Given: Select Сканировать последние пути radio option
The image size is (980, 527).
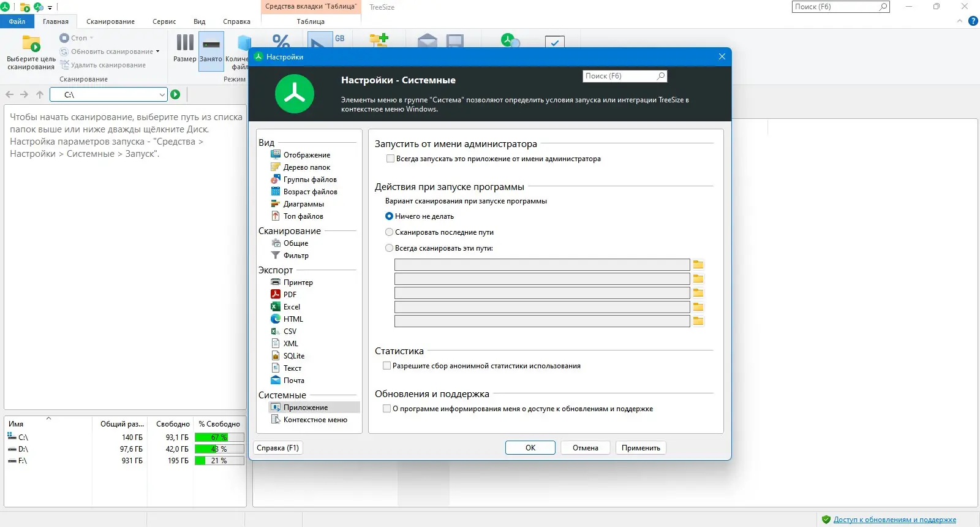Looking at the screenshot, I should coord(389,232).
